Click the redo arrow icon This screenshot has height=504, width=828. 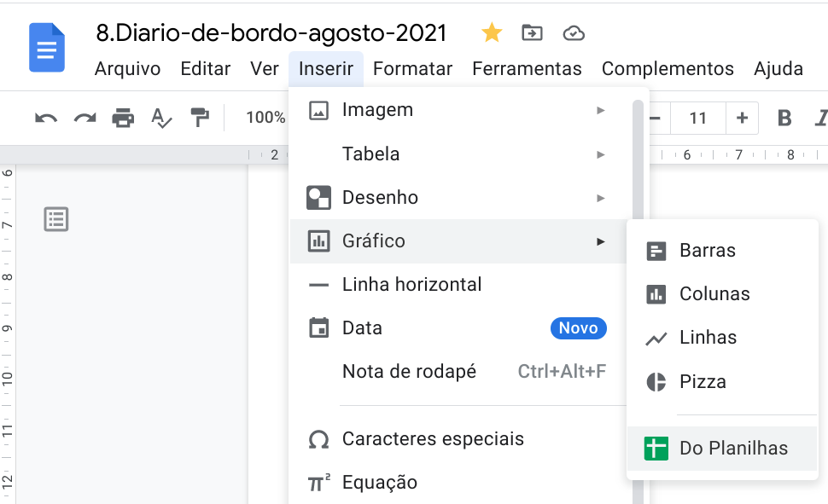tap(85, 118)
